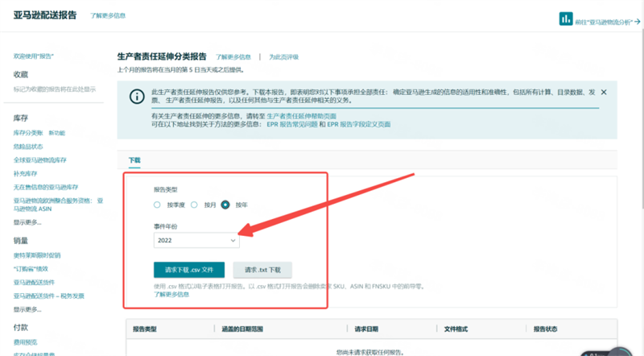Open "订购省"绩效 sidebar report
This screenshot has height=356, width=644.
point(31,269)
